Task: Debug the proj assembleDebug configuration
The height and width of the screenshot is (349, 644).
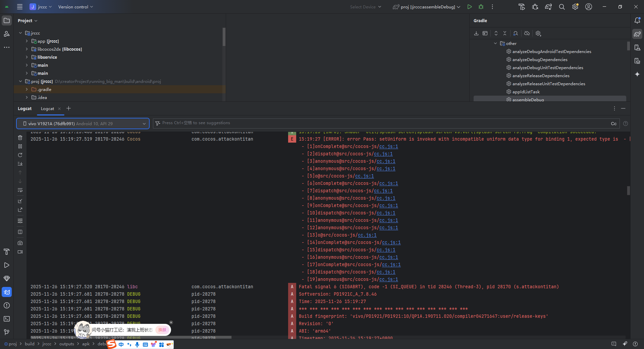Action: pos(481,7)
